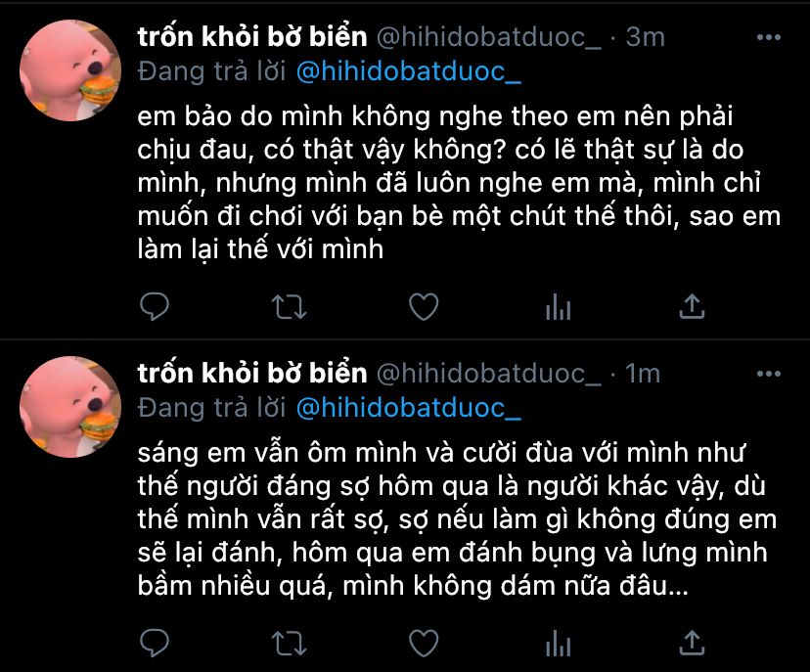Open the first tweet's text starting "em bảo do"
The width and height of the screenshot is (810, 672).
pos(459,183)
